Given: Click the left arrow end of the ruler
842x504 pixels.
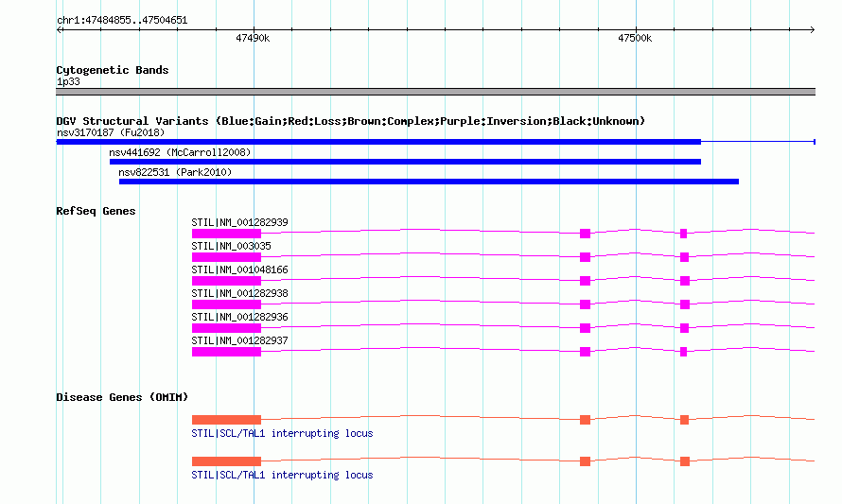Looking at the screenshot, I should [59, 30].
